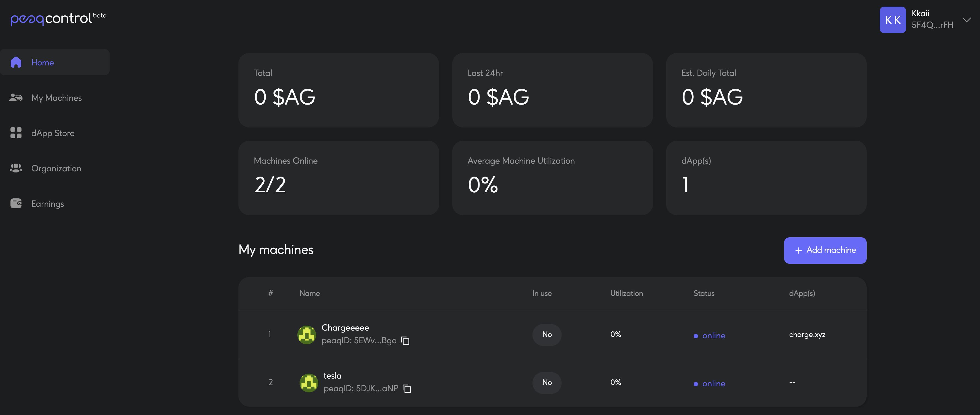The height and width of the screenshot is (415, 980).
Task: Click the Organization people icon
Action: point(16,168)
